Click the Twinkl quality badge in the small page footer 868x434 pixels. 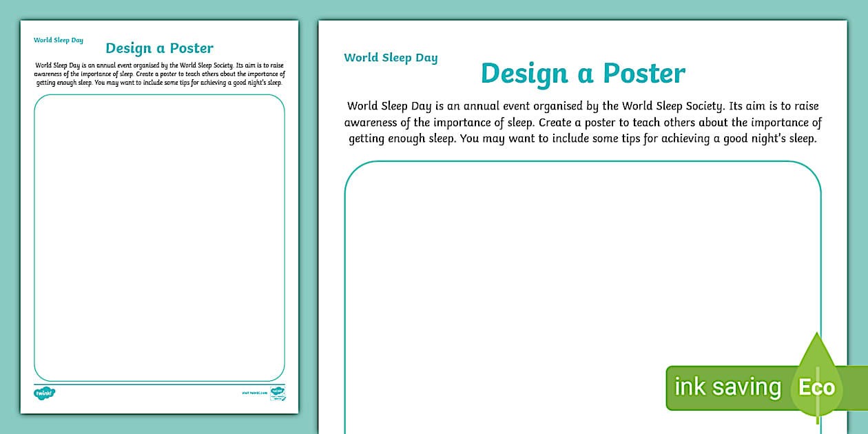coord(278,393)
